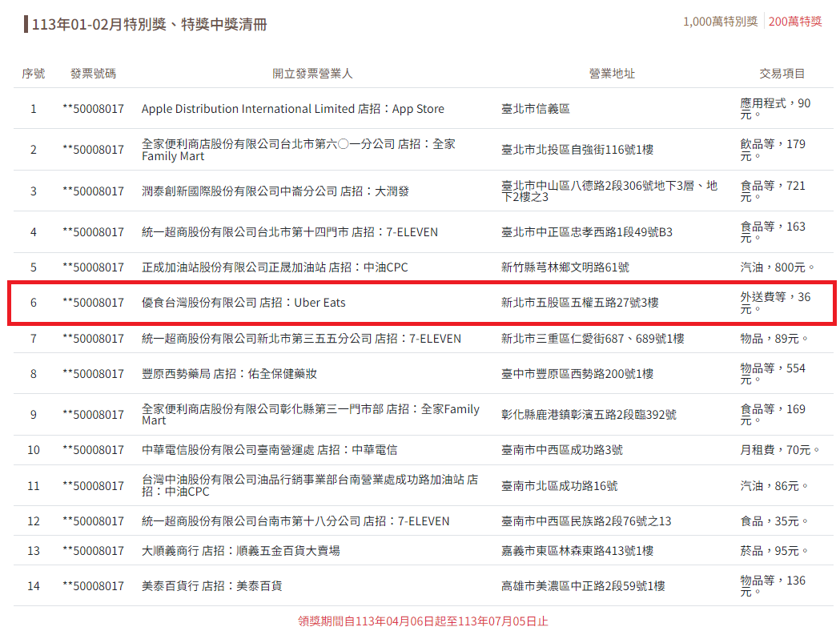Select 台灣中油成功路加油站 entry

click(x=310, y=485)
